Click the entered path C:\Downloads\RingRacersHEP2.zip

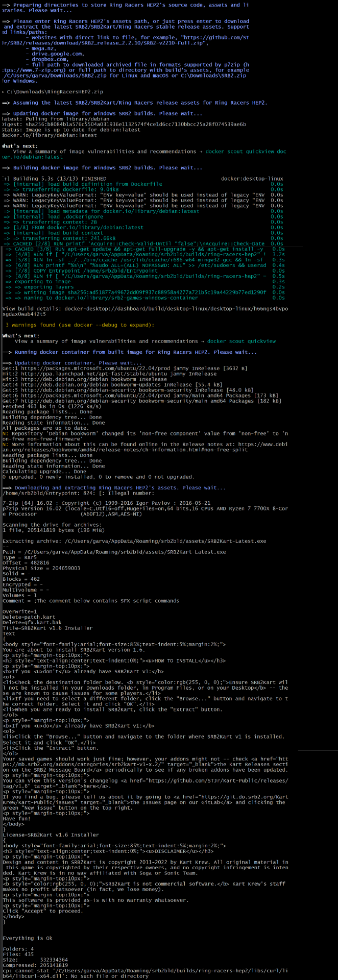click(55, 92)
